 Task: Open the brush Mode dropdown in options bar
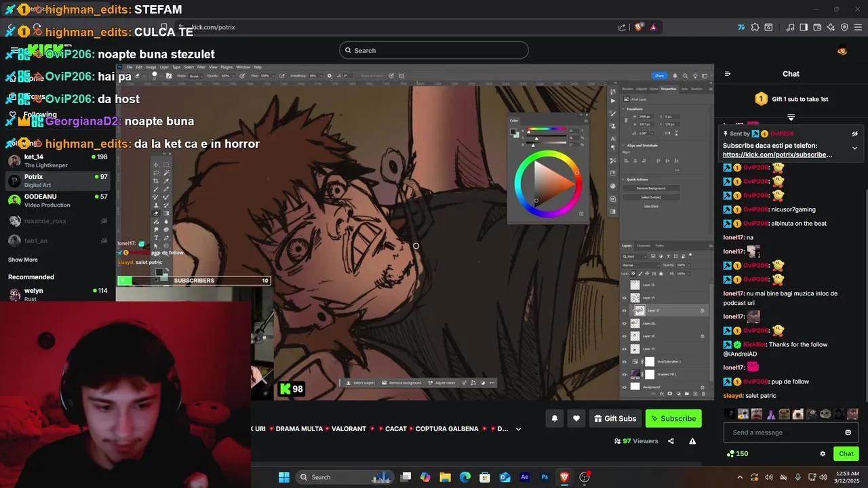point(197,76)
